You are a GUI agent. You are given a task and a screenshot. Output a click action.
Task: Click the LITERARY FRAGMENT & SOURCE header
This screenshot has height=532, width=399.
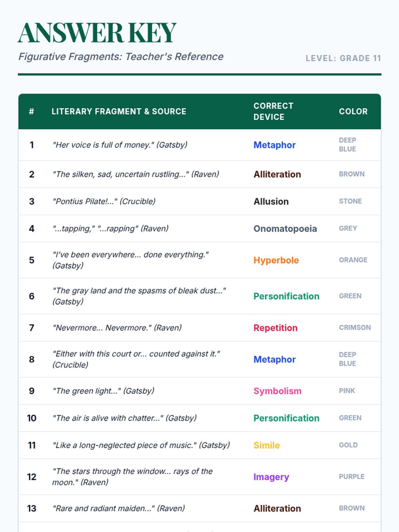[119, 111]
